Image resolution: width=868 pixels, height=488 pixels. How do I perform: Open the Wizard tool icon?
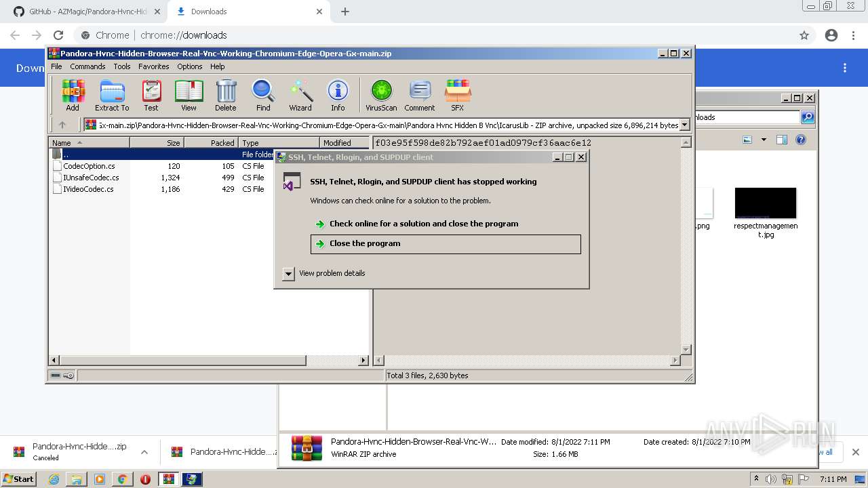click(300, 96)
